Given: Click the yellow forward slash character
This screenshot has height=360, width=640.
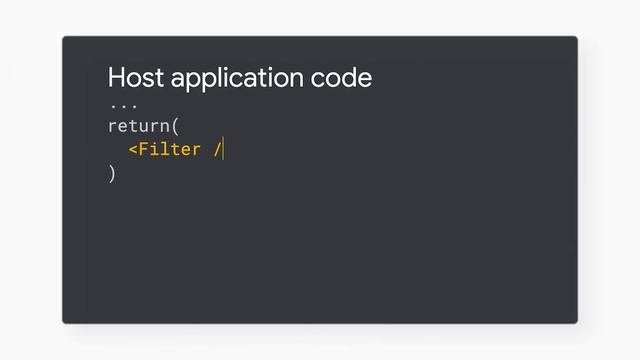Looking at the screenshot, I should click(217, 149).
